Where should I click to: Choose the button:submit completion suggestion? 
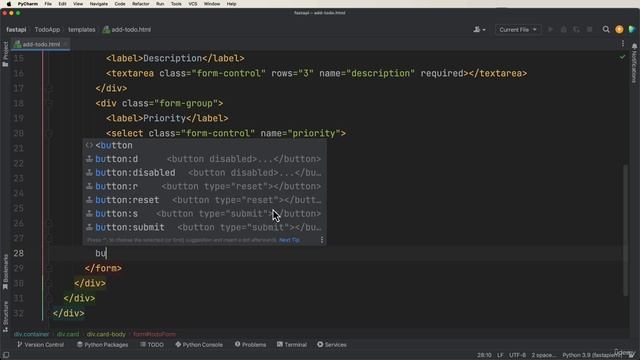click(204, 227)
